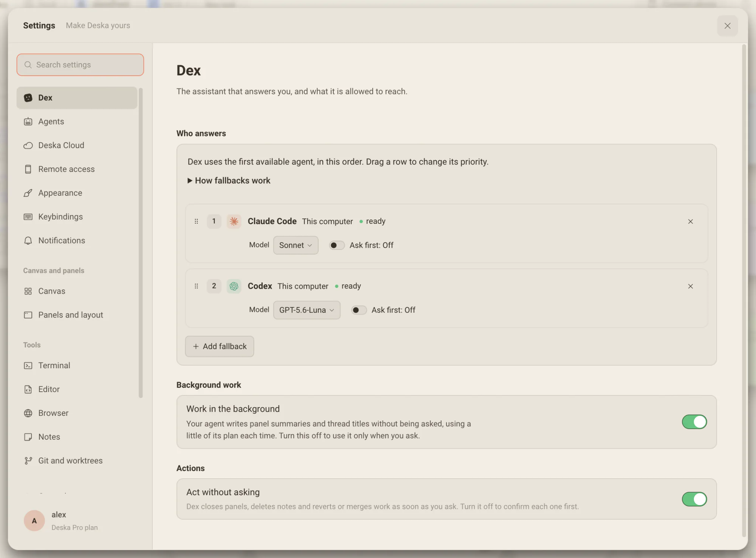This screenshot has height=558, width=756.
Task: Remove Claude Code from fallback list
Action: coord(691,222)
